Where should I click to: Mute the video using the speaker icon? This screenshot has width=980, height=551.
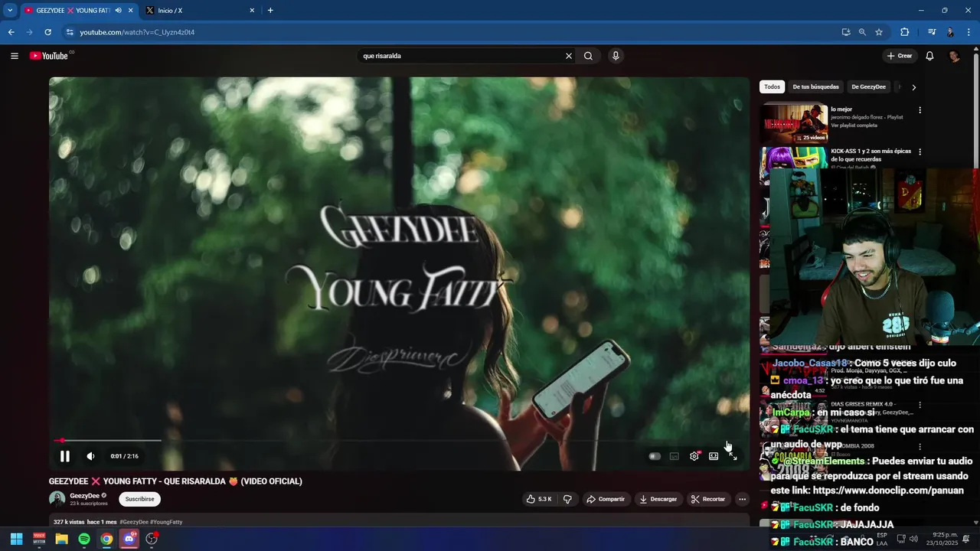click(90, 456)
